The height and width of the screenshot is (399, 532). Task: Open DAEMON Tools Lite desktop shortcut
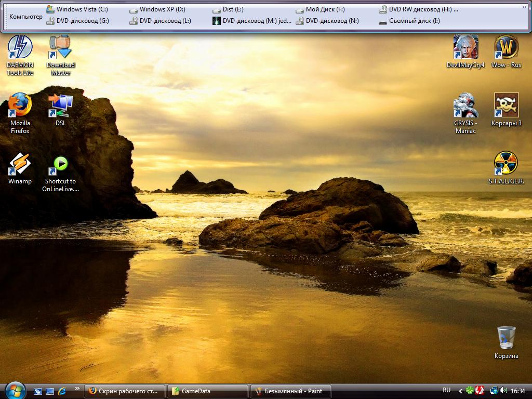(20, 48)
